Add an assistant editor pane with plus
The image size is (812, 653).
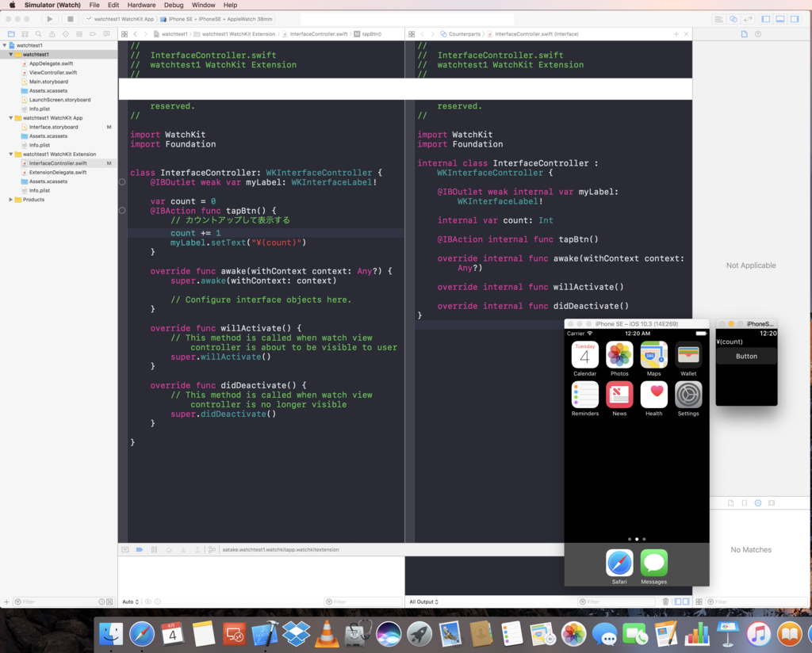(676, 34)
